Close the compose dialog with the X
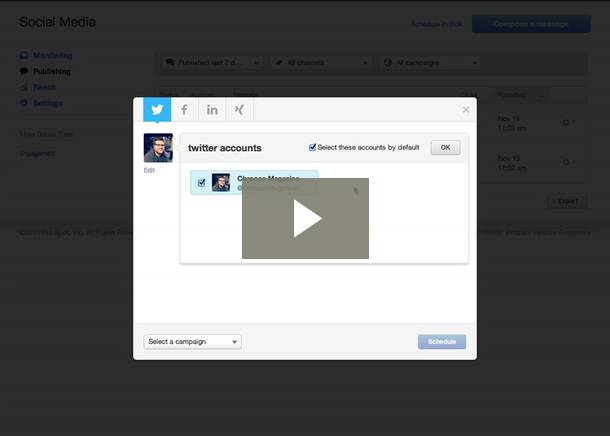 (x=466, y=110)
